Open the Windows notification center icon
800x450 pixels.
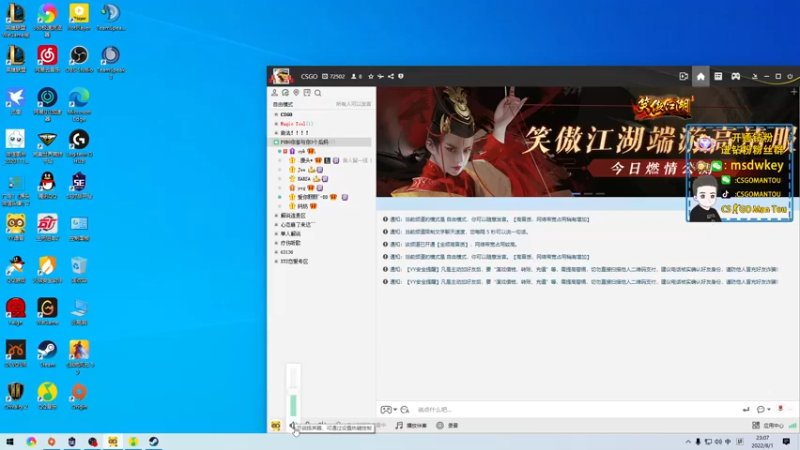[787, 442]
